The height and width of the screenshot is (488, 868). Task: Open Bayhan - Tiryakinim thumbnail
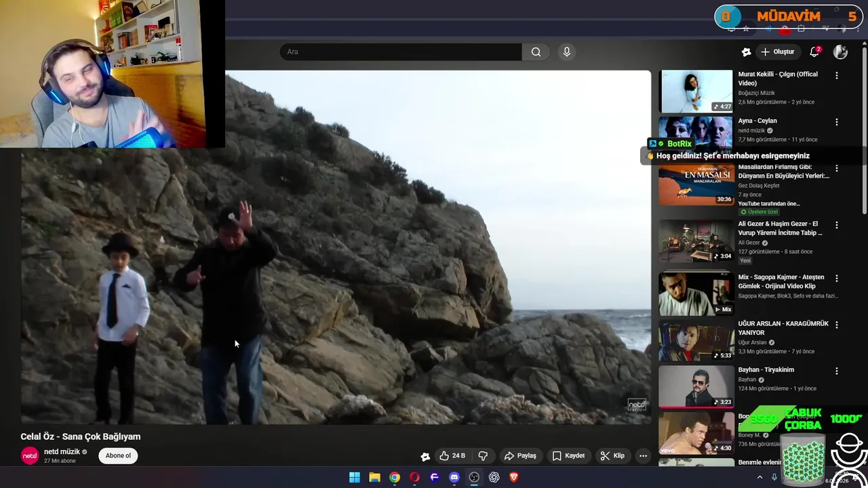[x=696, y=387]
